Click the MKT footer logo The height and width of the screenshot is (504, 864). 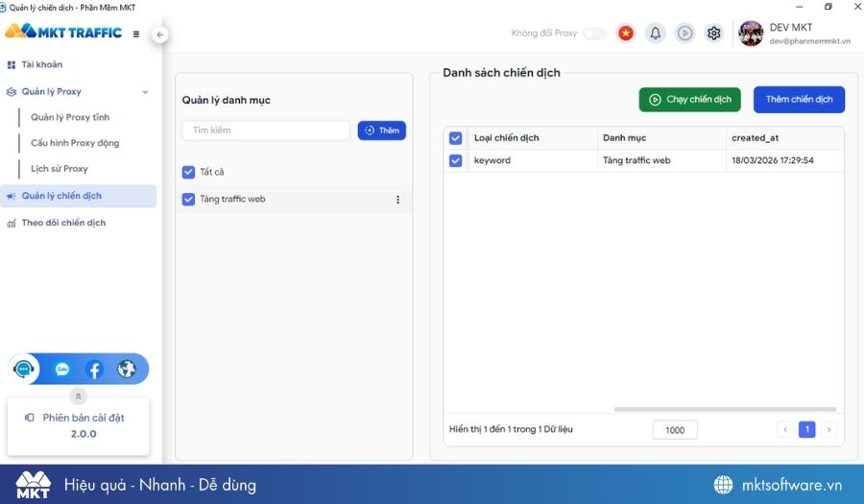click(33, 485)
